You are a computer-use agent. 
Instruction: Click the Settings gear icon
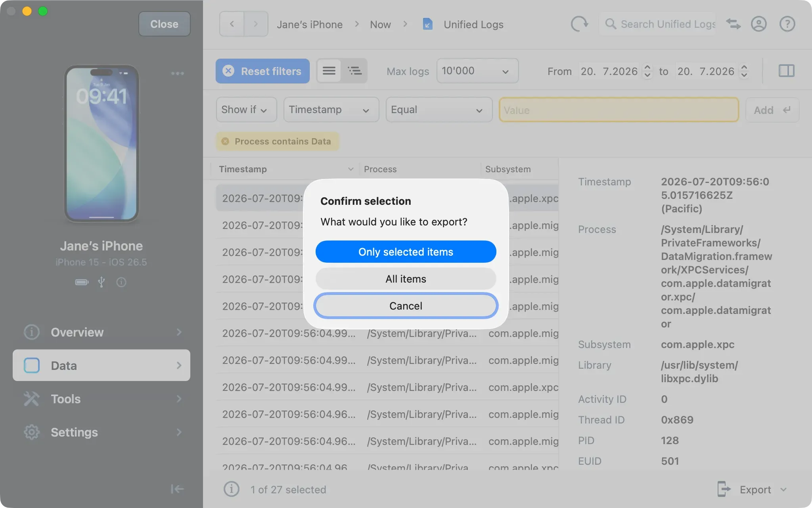tap(32, 432)
